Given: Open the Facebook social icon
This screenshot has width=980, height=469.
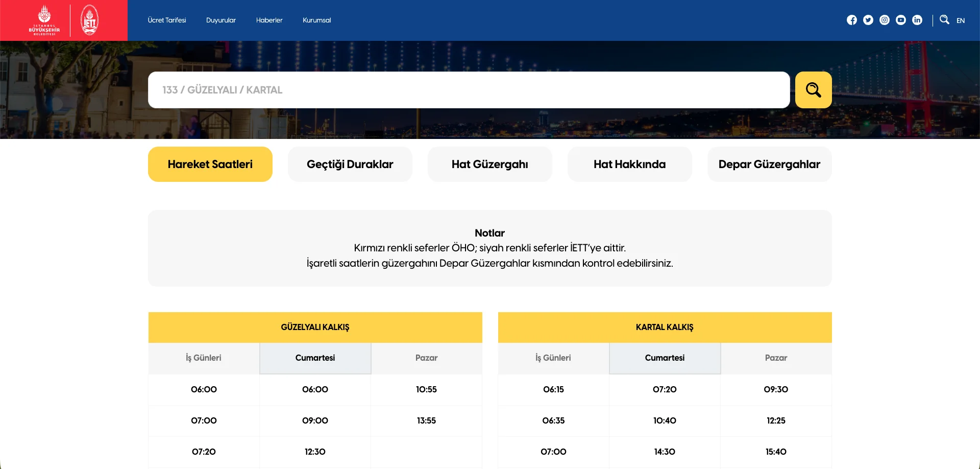Looking at the screenshot, I should pos(852,20).
